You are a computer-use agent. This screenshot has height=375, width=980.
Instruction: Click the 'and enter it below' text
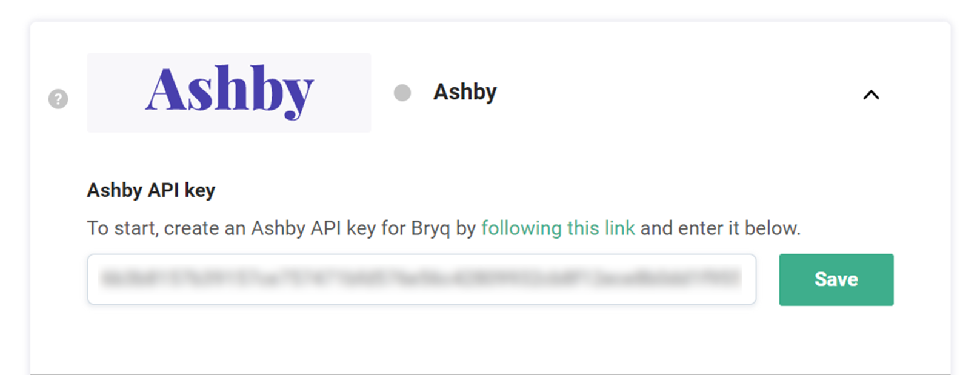[720, 228]
